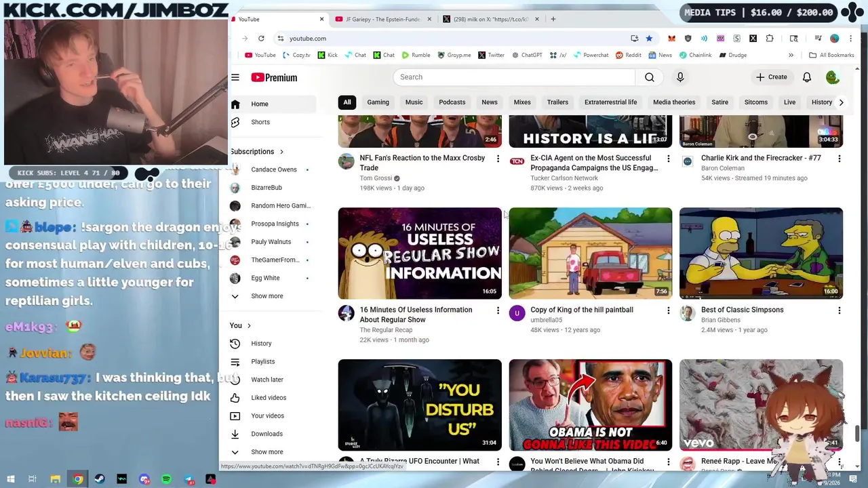Open All Bookmarks folder
Viewport: 868px width, 488px height.
click(831, 55)
